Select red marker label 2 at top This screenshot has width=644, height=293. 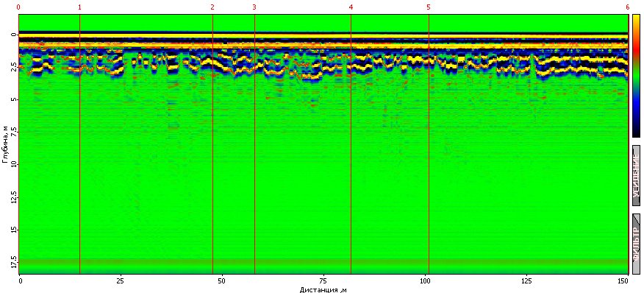pos(212,7)
